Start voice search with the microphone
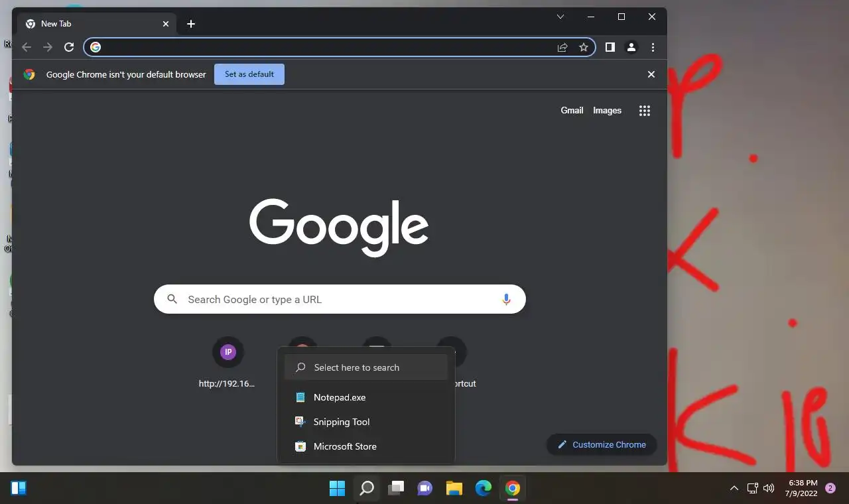The height and width of the screenshot is (504, 849). [506, 299]
